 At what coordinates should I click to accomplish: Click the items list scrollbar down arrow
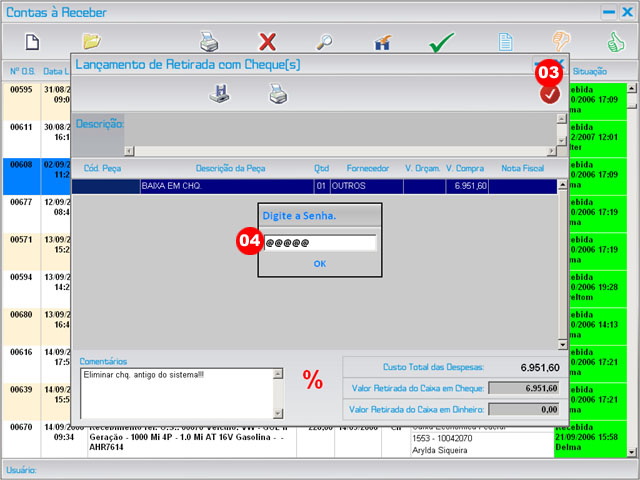point(562,344)
